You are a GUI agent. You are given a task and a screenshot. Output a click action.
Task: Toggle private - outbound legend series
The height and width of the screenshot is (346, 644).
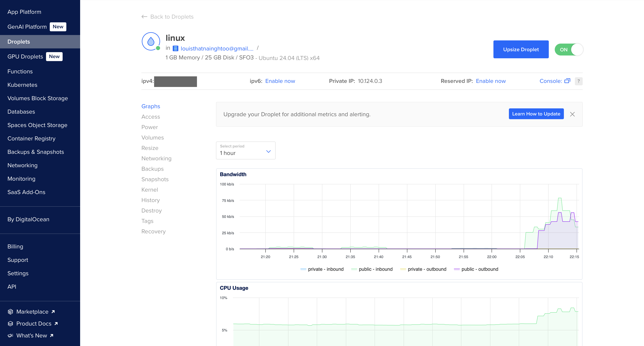(x=423, y=269)
